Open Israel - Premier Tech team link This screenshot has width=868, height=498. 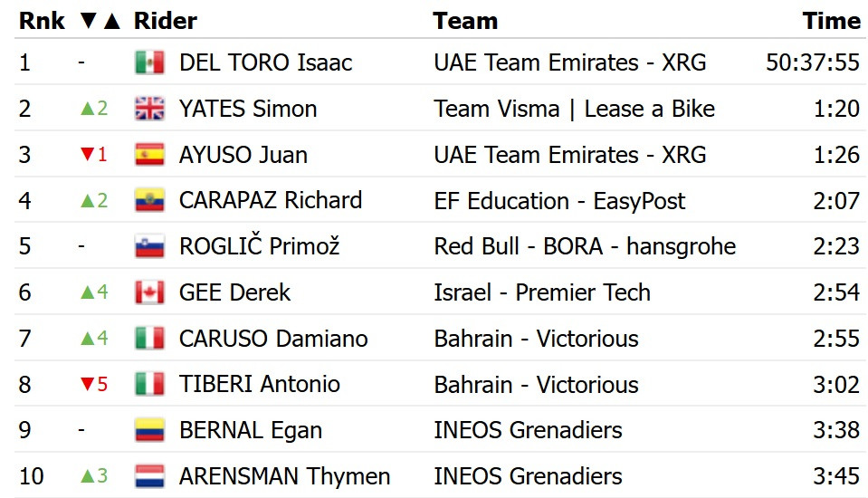[x=542, y=292]
